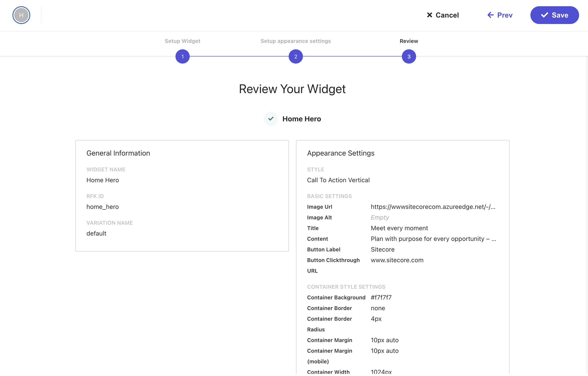The width and height of the screenshot is (588, 376).
Task: Click the WIDGET NAME field label
Action: [106, 169]
